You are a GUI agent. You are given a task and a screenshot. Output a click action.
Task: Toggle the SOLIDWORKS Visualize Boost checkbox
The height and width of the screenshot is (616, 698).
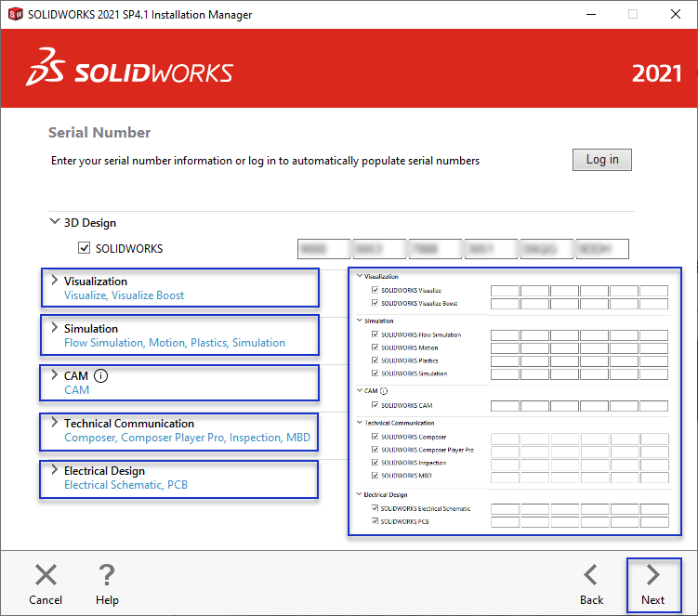point(375,303)
